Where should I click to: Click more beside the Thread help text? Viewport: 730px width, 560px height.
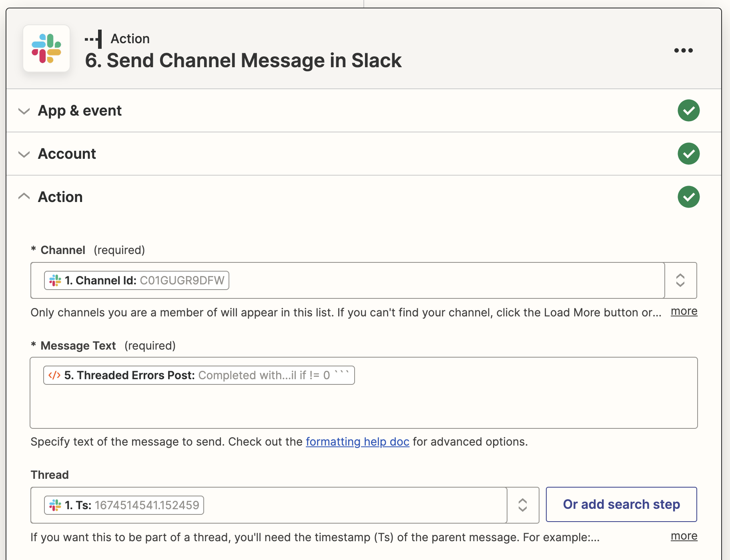(x=684, y=536)
